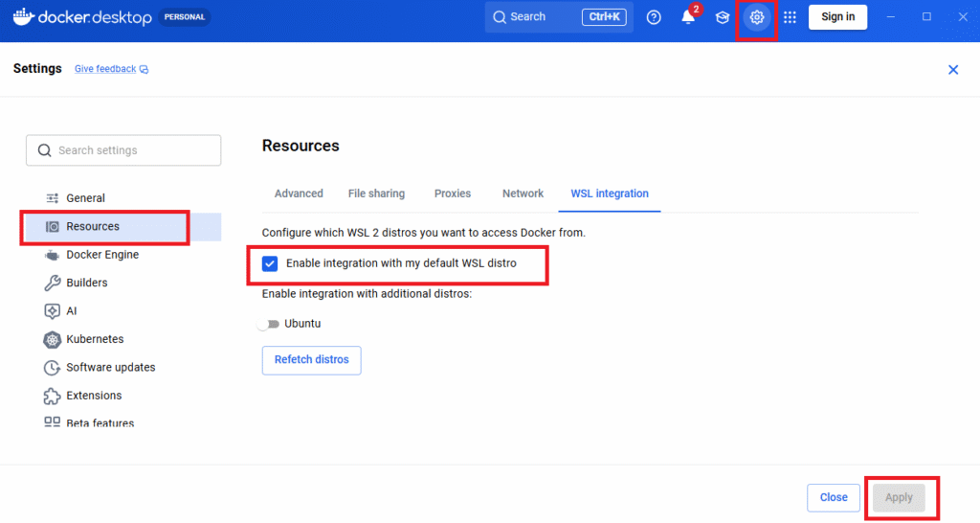Switch to the File sharing tab
The image size is (980, 523).
click(376, 193)
